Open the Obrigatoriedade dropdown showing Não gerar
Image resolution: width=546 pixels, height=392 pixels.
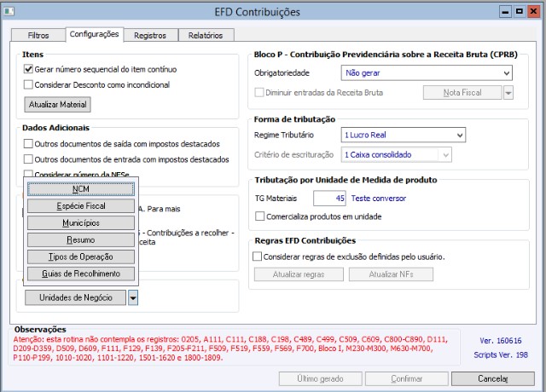[x=427, y=73]
